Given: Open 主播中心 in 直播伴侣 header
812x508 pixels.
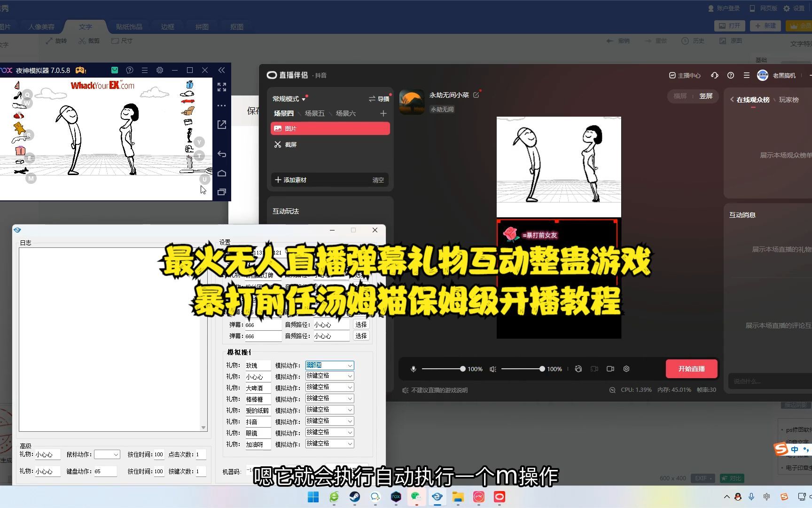Looking at the screenshot, I should [684, 75].
